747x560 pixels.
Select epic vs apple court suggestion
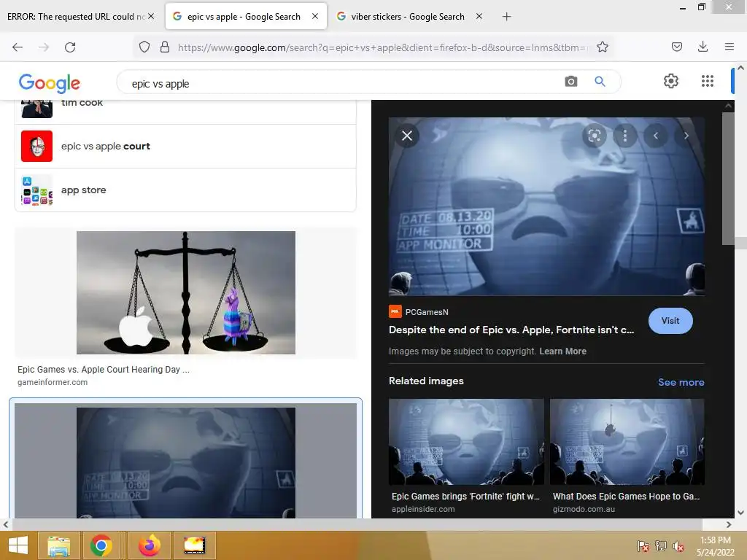click(186, 146)
